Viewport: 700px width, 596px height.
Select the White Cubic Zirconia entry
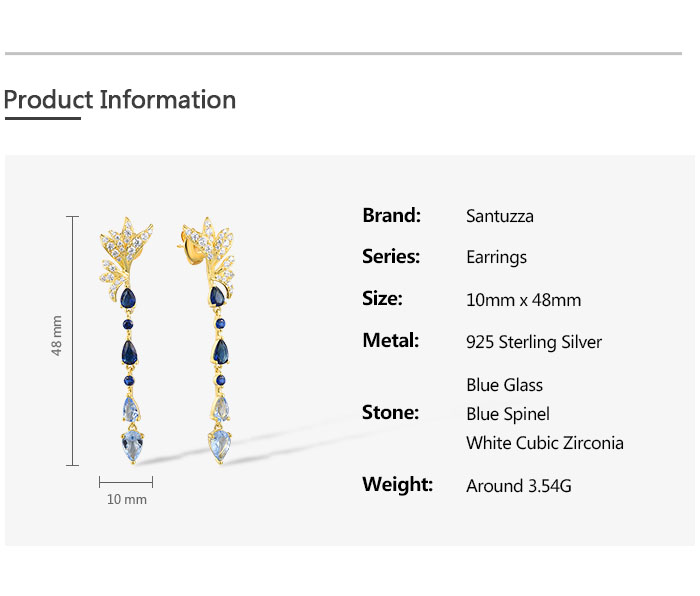(545, 443)
